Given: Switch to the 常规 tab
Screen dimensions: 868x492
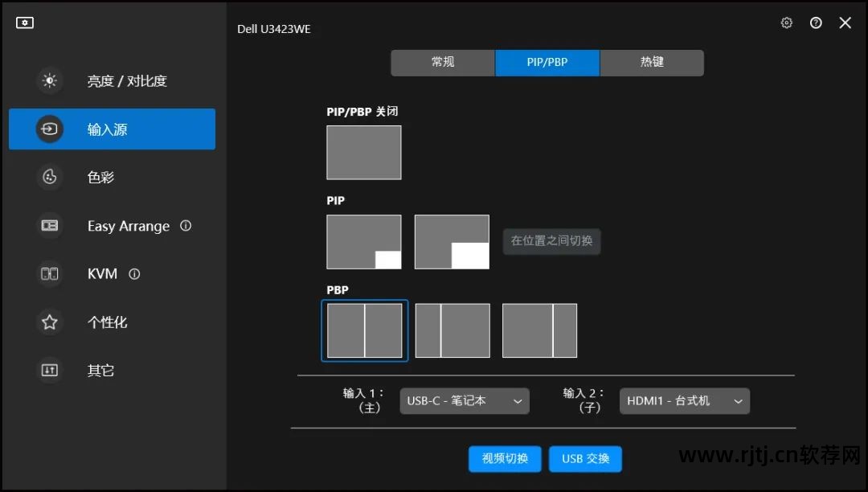Looking at the screenshot, I should coord(442,62).
